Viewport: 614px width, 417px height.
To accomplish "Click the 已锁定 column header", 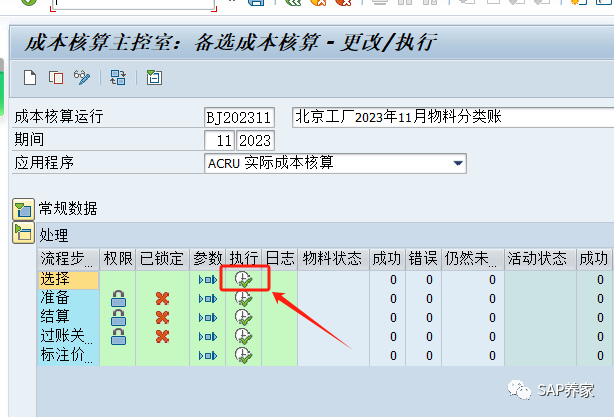I will tap(163, 259).
